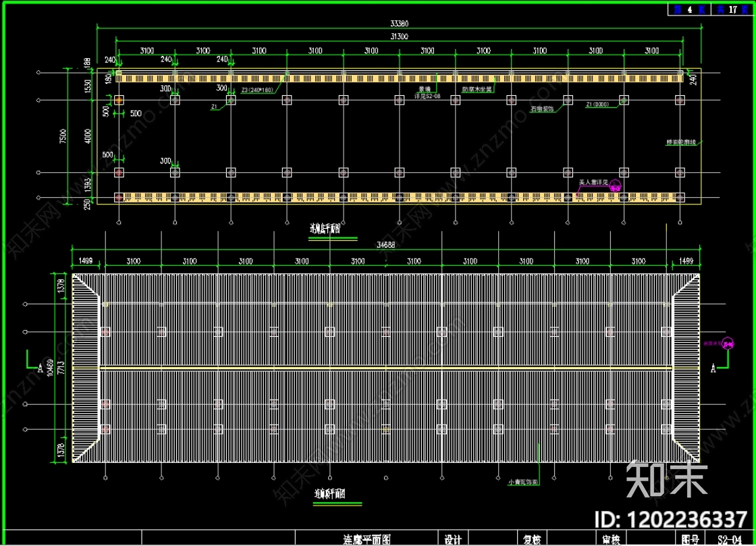Select the 31300 dimension text
Image resolution: width=756 pixels, height=546 pixels.
coord(399,36)
